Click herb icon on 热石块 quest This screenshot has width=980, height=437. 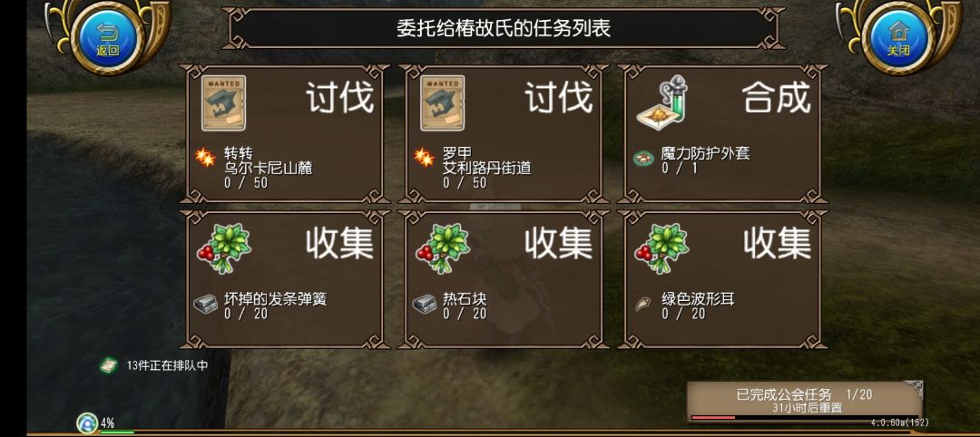tap(442, 248)
